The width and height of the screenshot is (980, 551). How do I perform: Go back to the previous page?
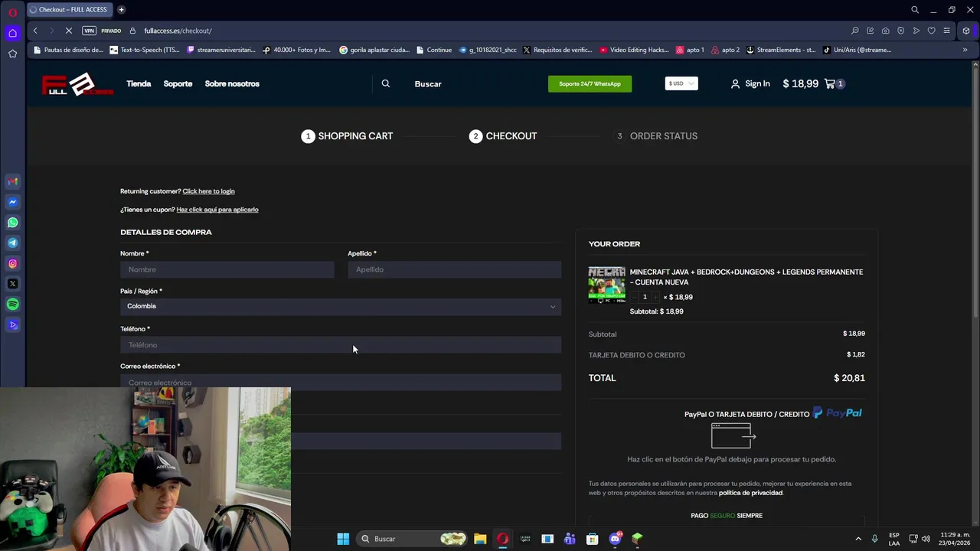pyautogui.click(x=35, y=31)
